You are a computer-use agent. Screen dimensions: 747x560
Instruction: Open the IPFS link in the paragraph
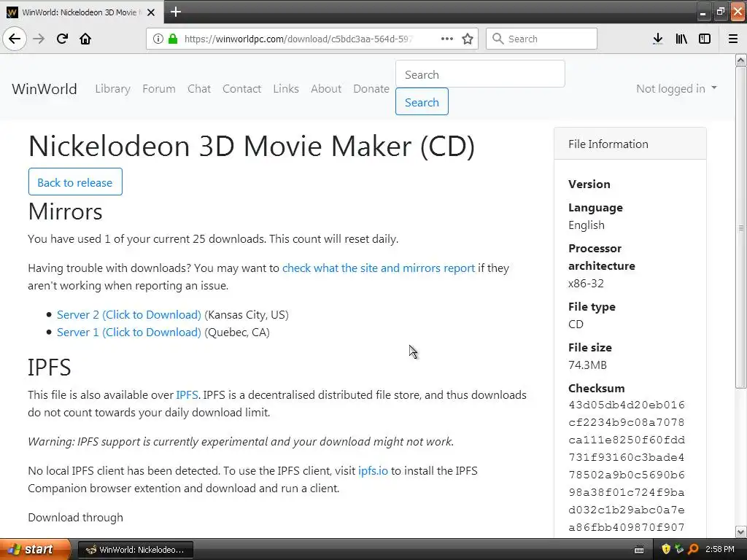(187, 394)
